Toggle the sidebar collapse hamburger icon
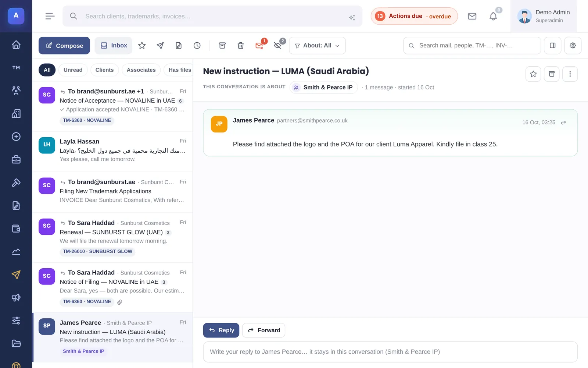588x368 pixels. pyautogui.click(x=50, y=16)
